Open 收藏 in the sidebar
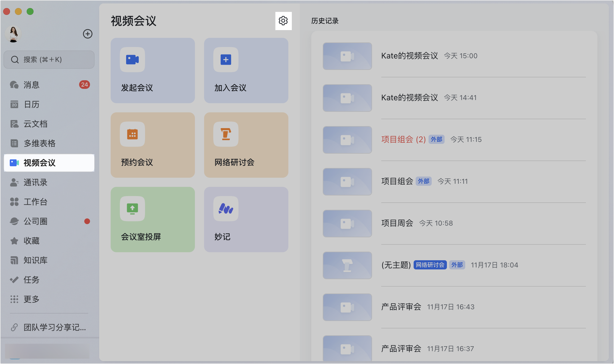614x364 pixels. (x=49, y=241)
